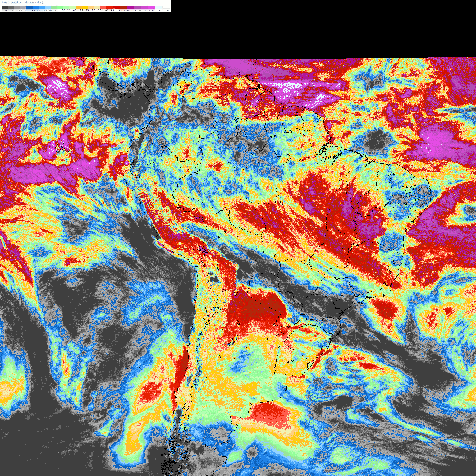Click the 6.5 legend value
Screen dimensions: 476x476
(81, 10)
